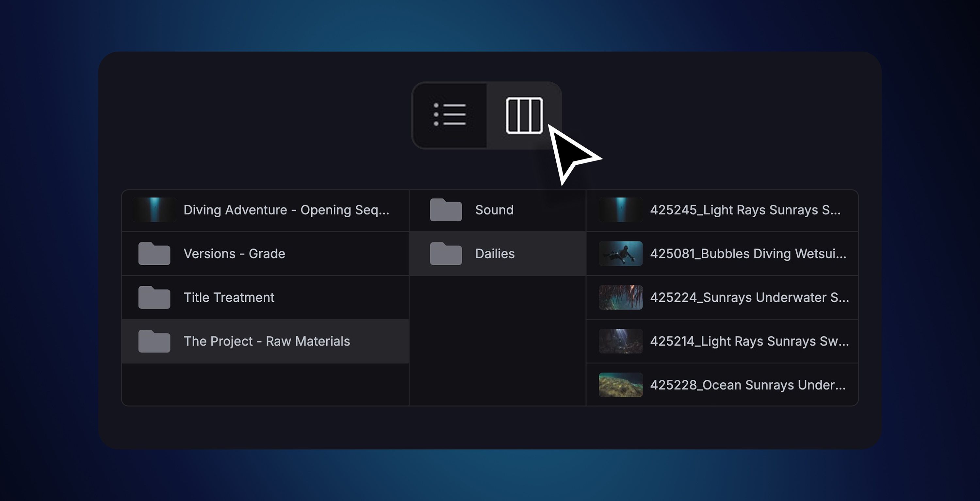Viewport: 980px width, 501px height.
Task: Click the Sound folder icon
Action: point(446,210)
